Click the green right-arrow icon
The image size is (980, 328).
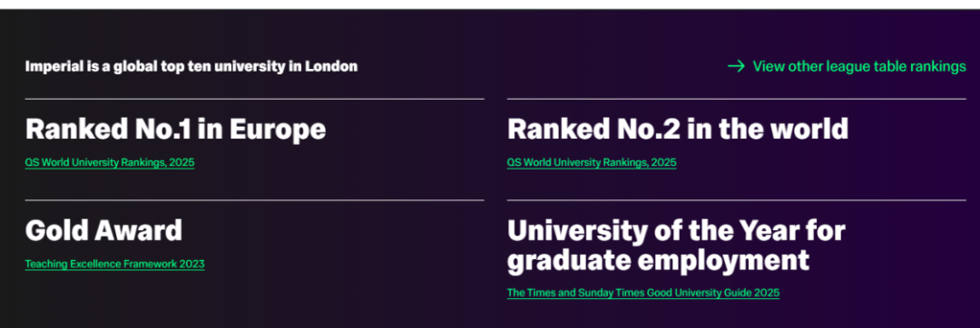click(736, 66)
